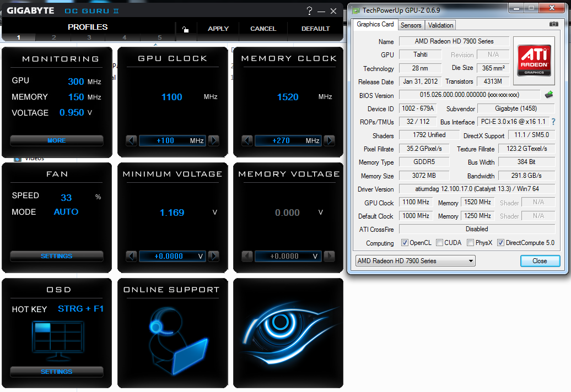Open the online support headset graphic
The height and width of the screenshot is (392, 571).
(x=177, y=341)
